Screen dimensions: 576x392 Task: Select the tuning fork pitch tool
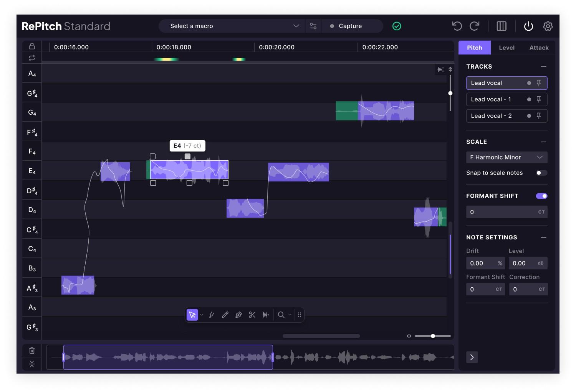(212, 315)
